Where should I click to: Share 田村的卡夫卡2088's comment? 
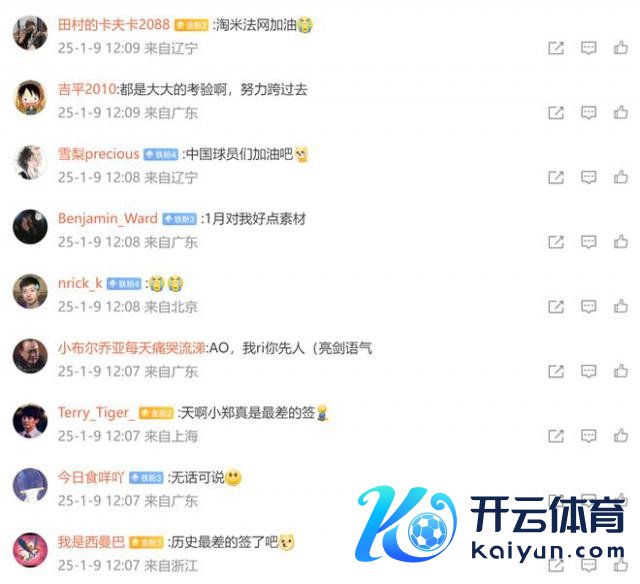[556, 48]
